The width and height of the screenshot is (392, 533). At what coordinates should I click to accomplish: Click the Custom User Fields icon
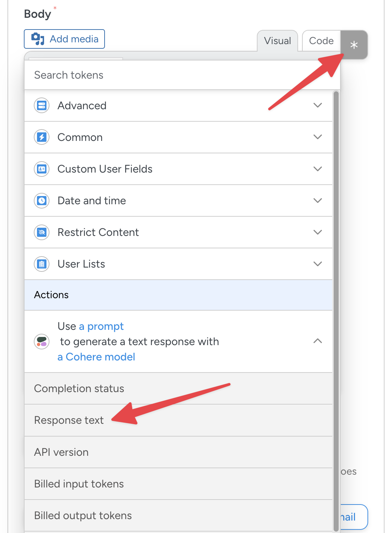(42, 169)
